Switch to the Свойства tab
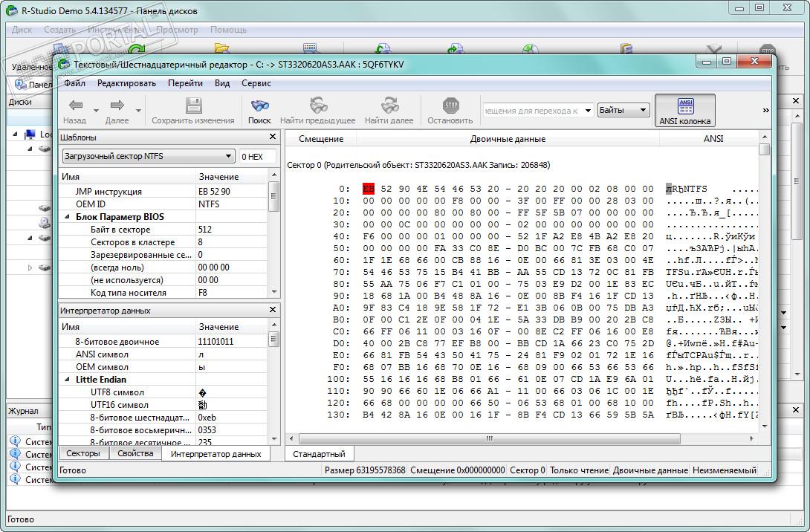This screenshot has width=810, height=532. [135, 453]
